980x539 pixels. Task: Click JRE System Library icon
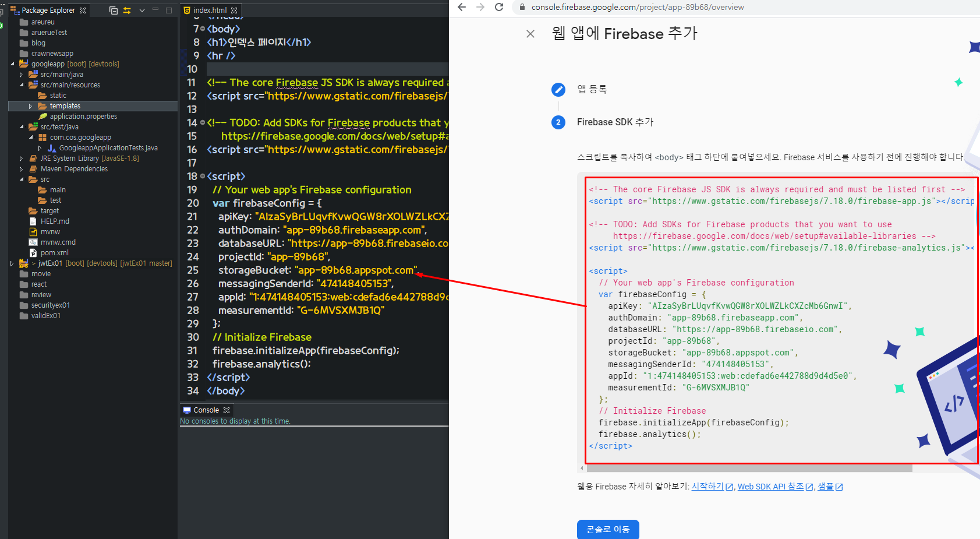(x=33, y=158)
